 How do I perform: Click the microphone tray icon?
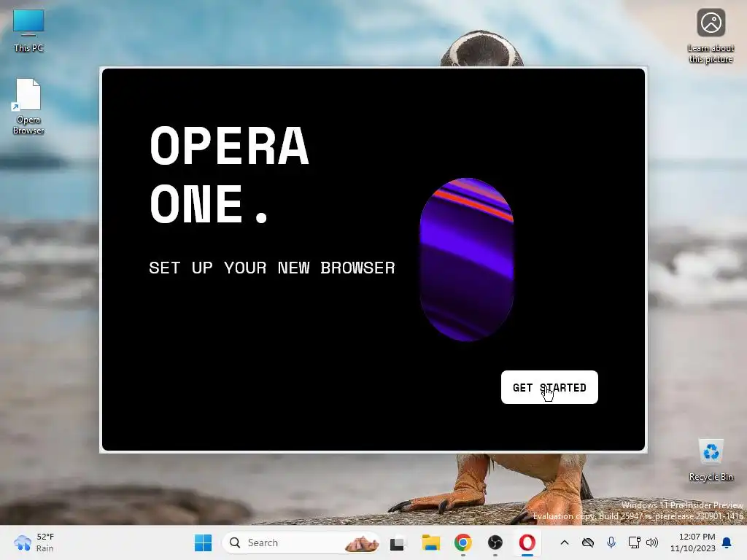click(x=611, y=542)
